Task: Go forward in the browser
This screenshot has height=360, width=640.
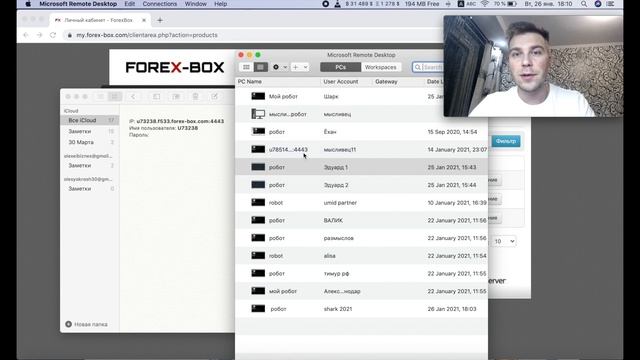Action: tap(39, 35)
